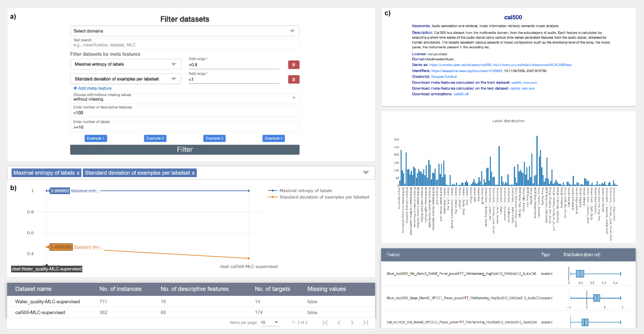Click the Maximal entropy data point at cal500
644x334 pixels.
tap(249, 191)
